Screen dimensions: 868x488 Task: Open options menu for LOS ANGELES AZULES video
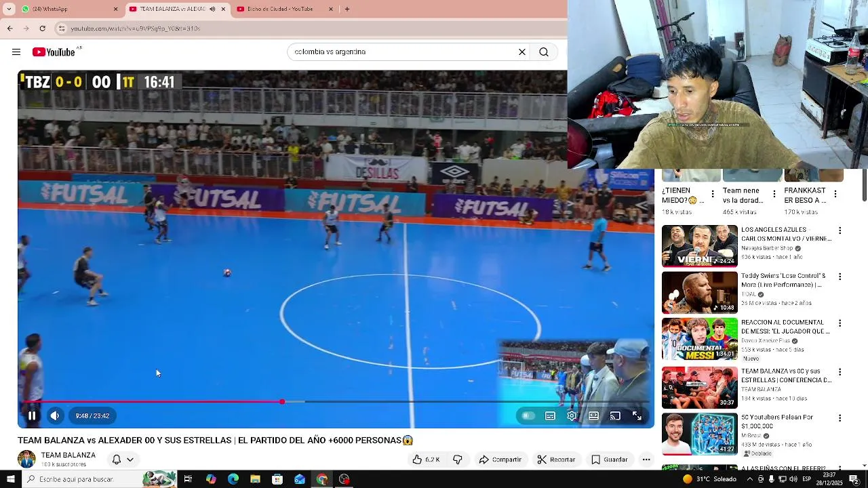pos(840,231)
